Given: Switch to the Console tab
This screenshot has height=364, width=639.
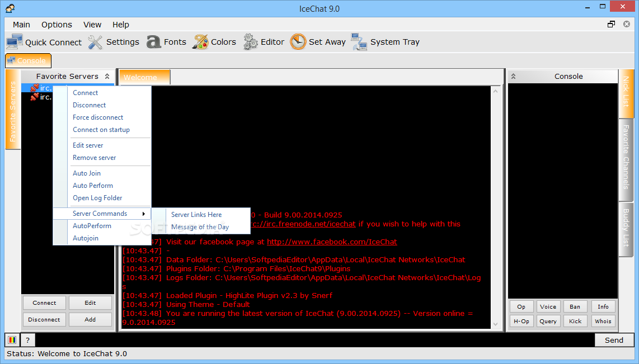Looking at the screenshot, I should coord(28,60).
